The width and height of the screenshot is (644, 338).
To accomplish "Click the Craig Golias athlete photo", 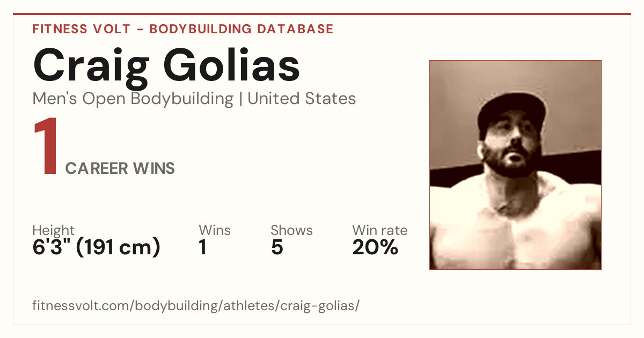I will pos(515,165).
